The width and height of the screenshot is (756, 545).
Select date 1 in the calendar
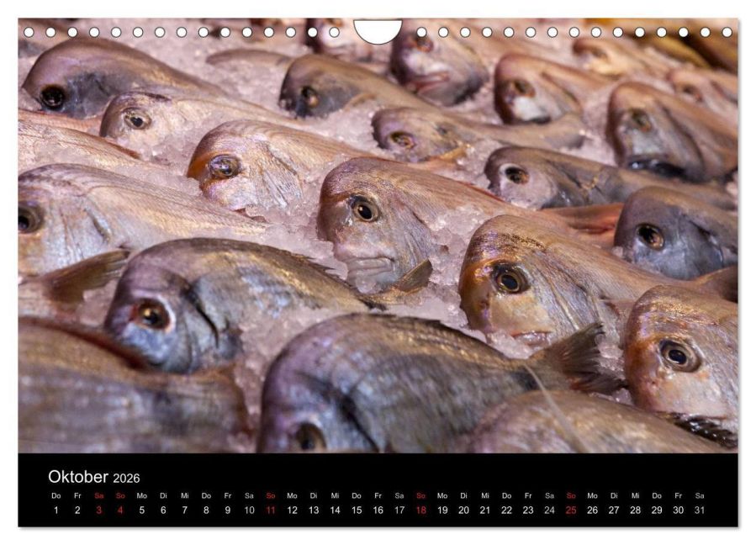click(x=56, y=510)
